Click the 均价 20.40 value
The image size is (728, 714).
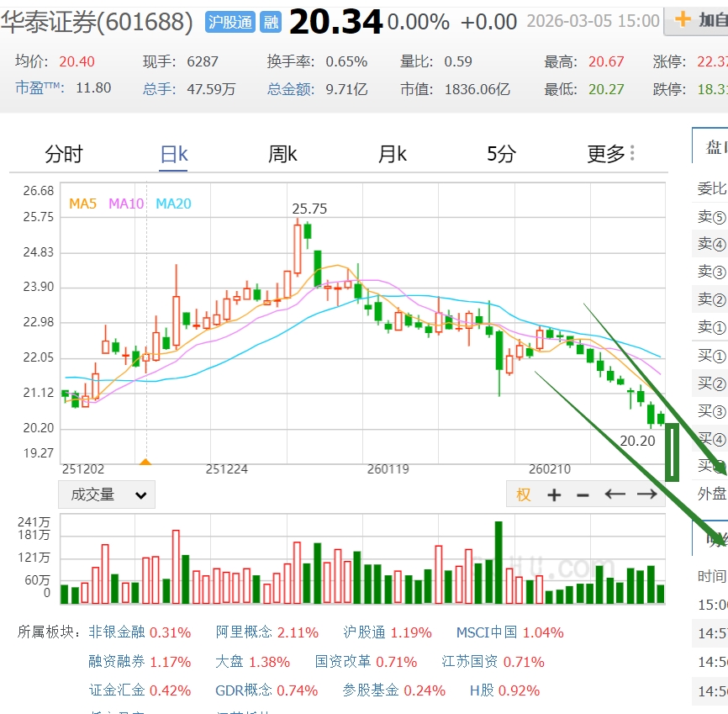(76, 61)
